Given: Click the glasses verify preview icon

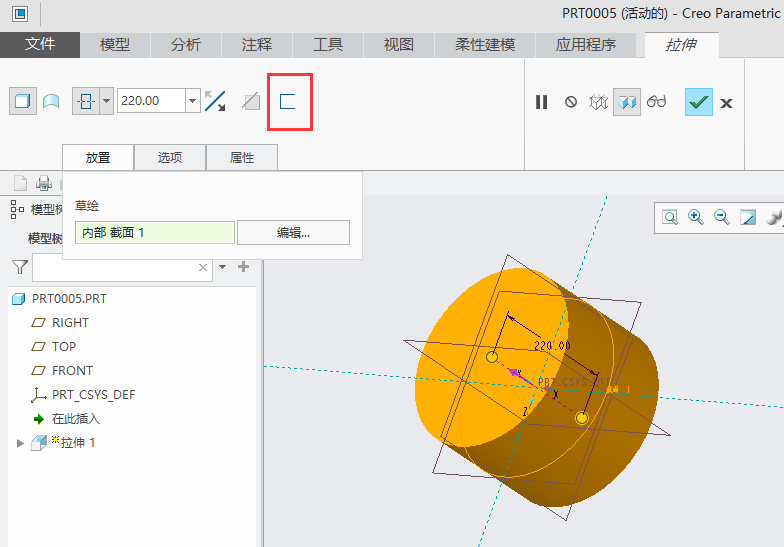Looking at the screenshot, I should (656, 102).
